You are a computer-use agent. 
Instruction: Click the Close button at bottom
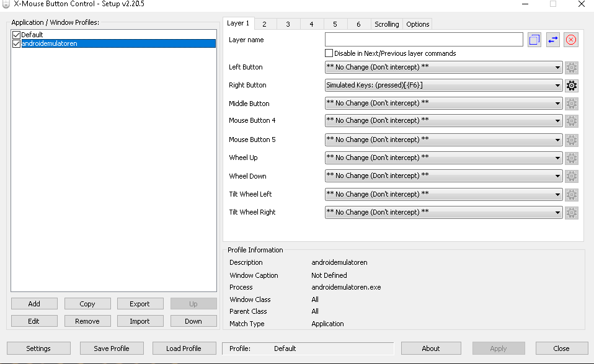click(561, 348)
